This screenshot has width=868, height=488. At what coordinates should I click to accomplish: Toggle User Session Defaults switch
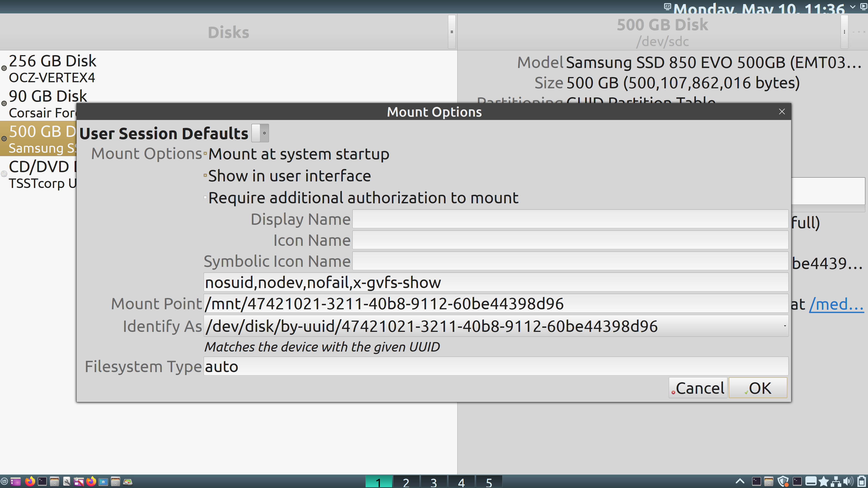click(260, 133)
